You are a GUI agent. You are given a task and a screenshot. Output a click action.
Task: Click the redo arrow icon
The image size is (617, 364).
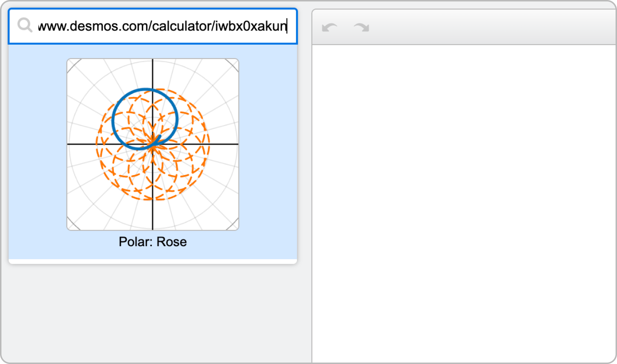[362, 27]
